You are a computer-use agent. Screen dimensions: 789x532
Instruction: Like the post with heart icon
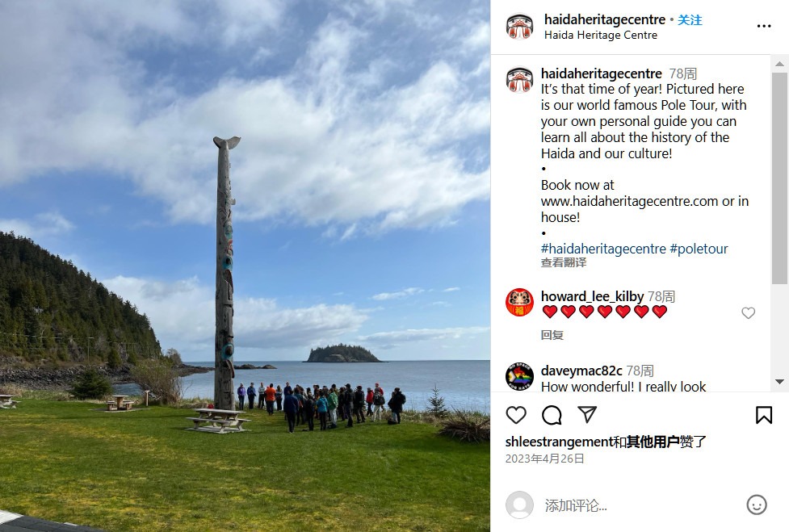(516, 415)
